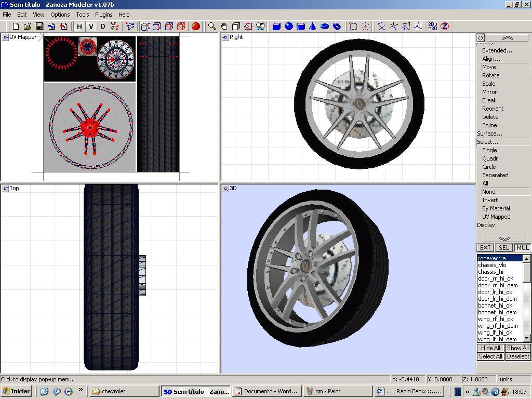532x399 pixels.
Task: Open the Top viewport menu icon
Action: tap(5, 189)
